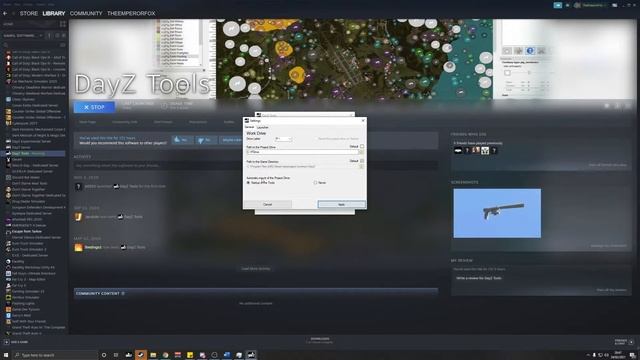Open the LIBRARY tab in Steam
The height and width of the screenshot is (360, 640).
click(x=54, y=13)
